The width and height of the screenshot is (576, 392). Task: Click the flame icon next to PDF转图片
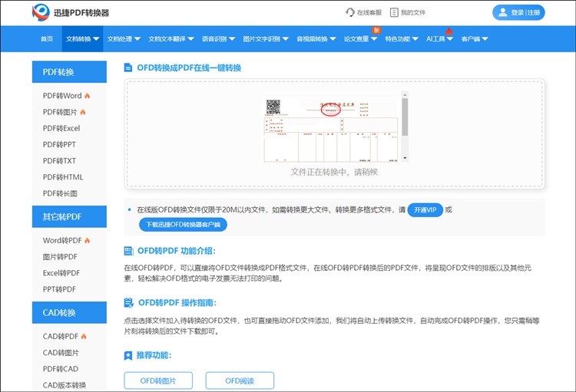83,112
